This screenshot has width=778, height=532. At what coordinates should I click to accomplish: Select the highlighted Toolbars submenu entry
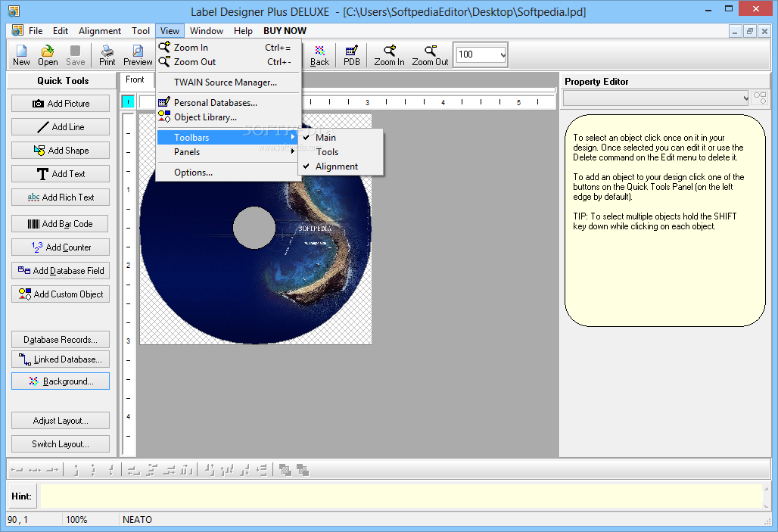(x=229, y=138)
